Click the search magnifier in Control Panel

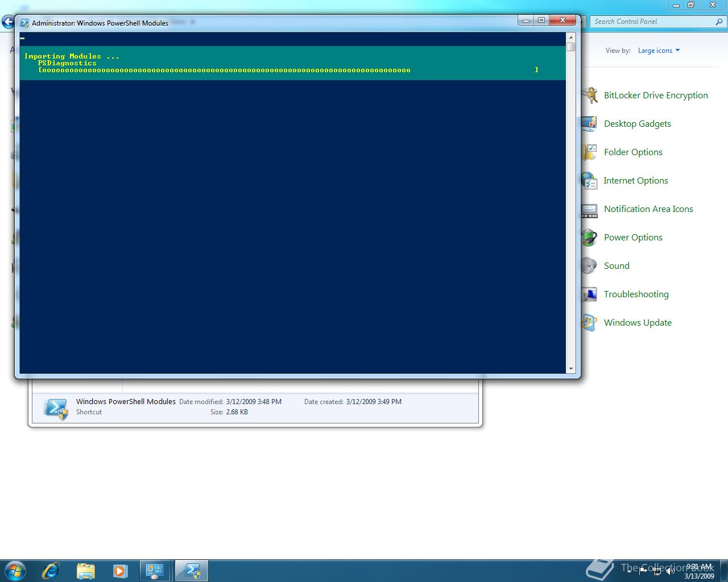pyautogui.click(x=719, y=22)
